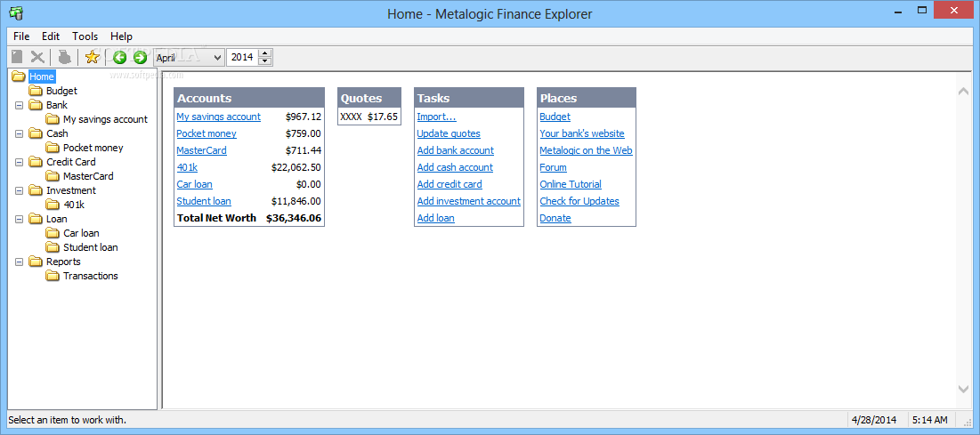The width and height of the screenshot is (980, 435).
Task: Click the folder icon beside Car loan in tree
Action: point(53,233)
